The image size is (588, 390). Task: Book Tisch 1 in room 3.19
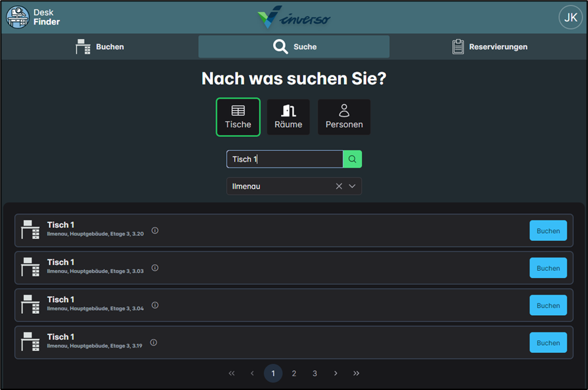pos(548,343)
